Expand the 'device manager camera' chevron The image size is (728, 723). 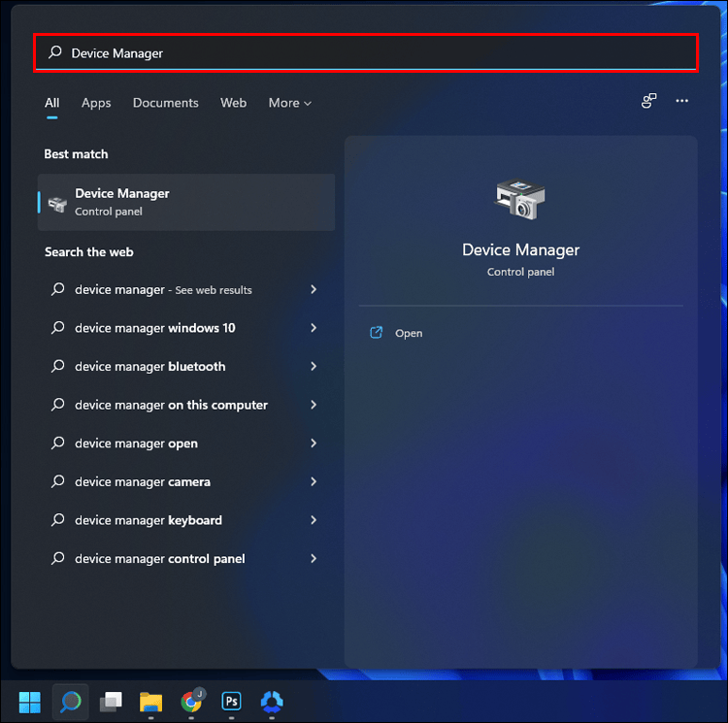click(x=314, y=481)
